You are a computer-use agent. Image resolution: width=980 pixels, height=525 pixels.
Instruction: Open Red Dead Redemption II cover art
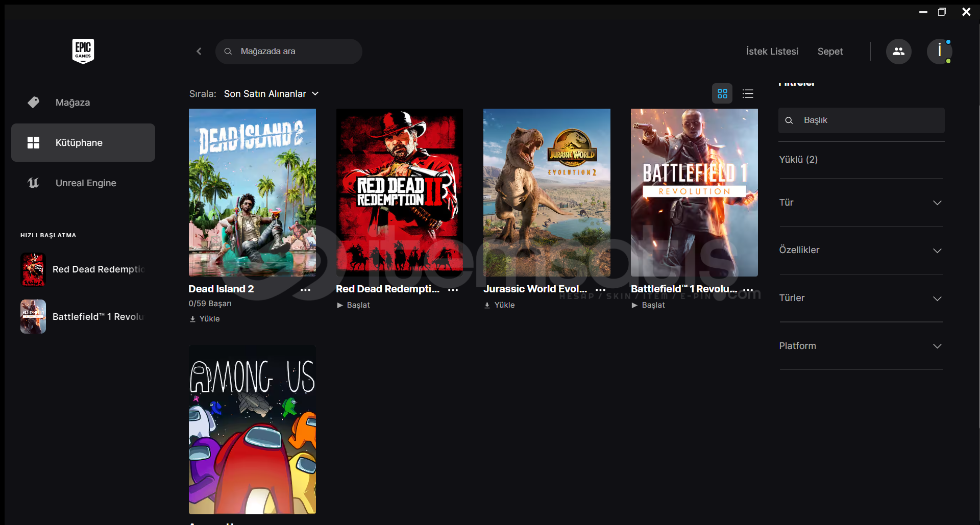(x=400, y=192)
